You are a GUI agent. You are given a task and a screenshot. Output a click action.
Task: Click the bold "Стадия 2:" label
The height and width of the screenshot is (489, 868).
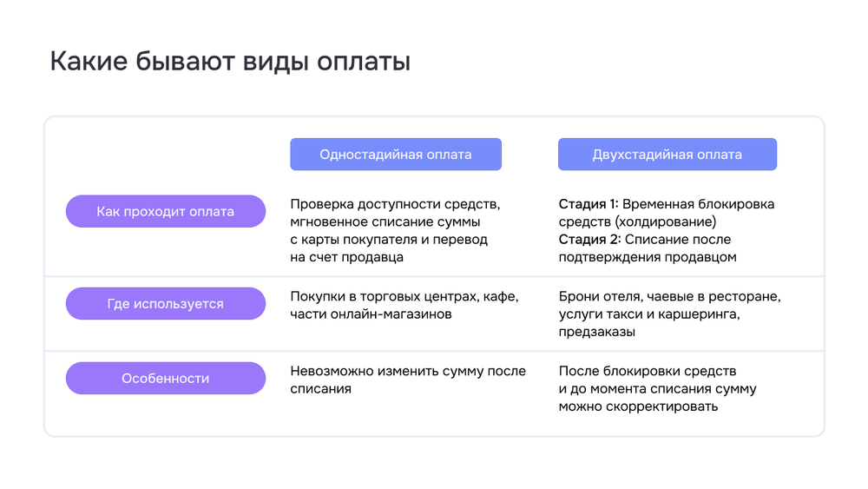coord(589,239)
